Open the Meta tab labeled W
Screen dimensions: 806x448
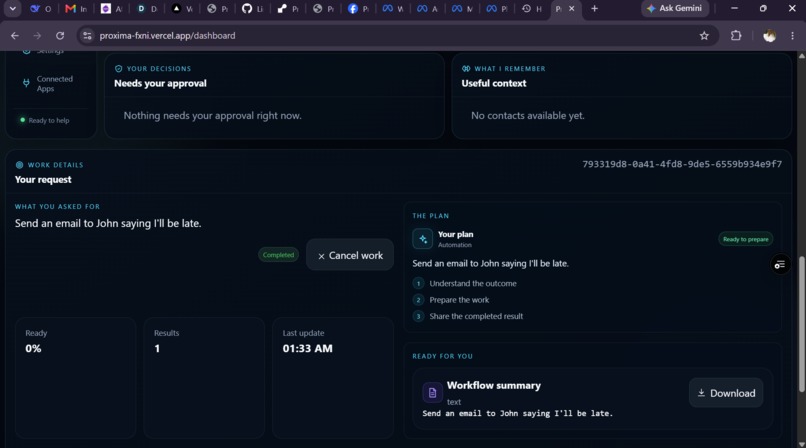[393, 9]
